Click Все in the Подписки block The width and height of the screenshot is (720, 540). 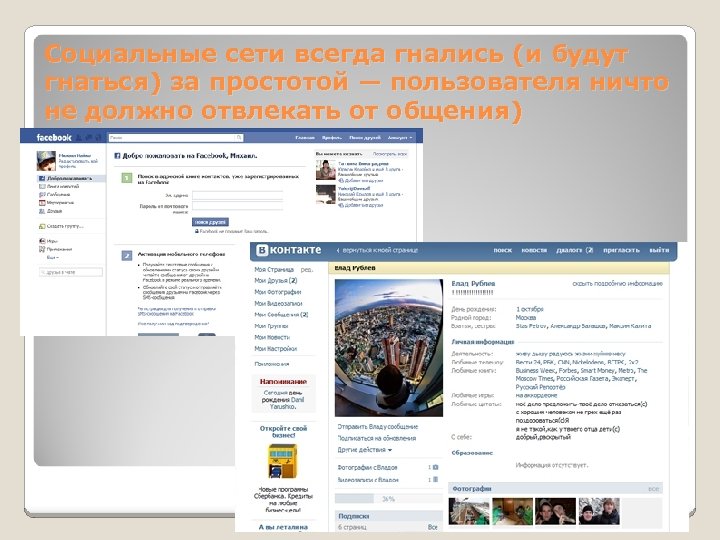(432, 528)
